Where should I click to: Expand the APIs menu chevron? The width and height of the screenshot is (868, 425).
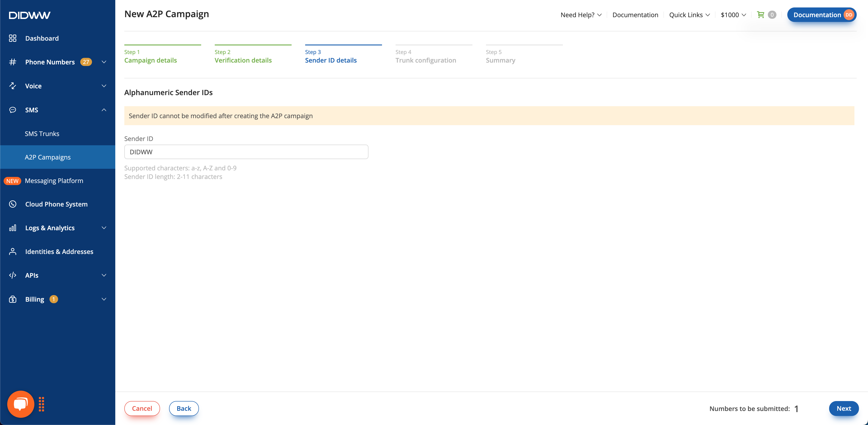pos(104,275)
